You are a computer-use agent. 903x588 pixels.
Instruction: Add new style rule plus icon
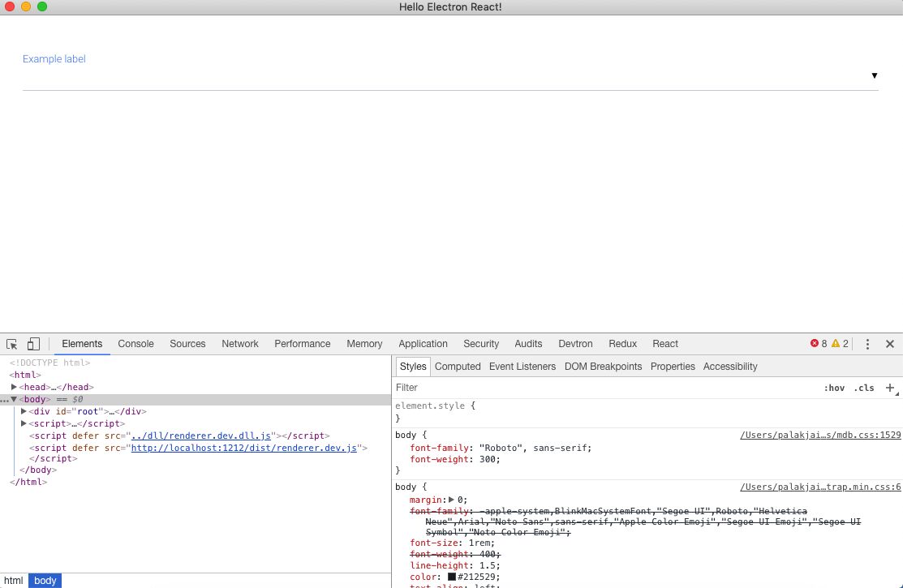[890, 388]
